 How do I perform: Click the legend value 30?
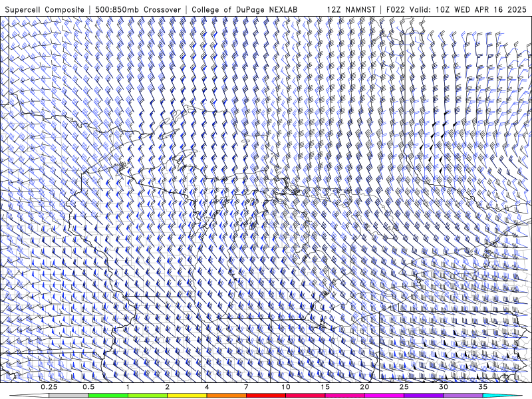443,387
